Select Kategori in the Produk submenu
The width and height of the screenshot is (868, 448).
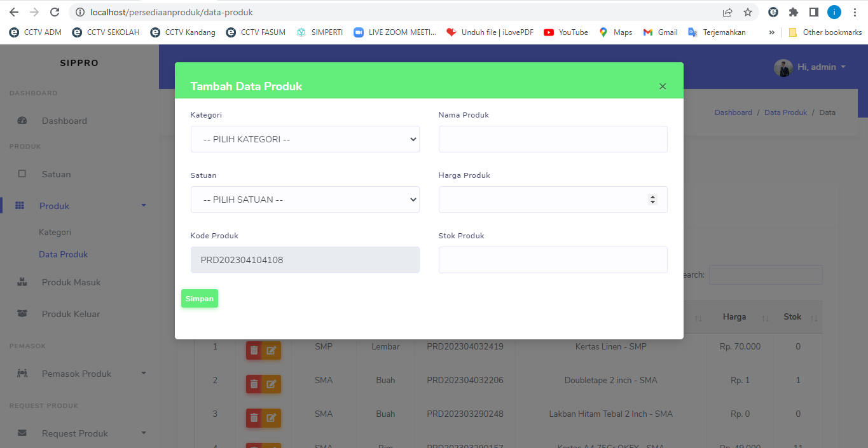[x=55, y=232]
